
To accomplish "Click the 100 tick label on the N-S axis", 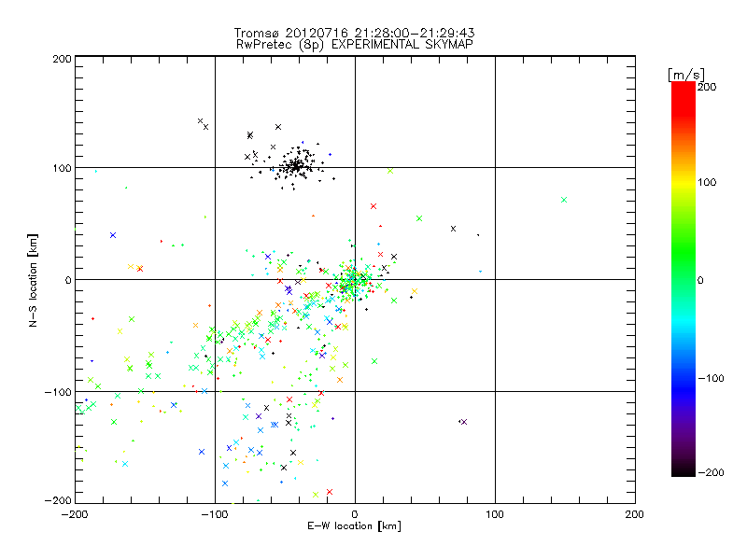I will coord(62,168).
